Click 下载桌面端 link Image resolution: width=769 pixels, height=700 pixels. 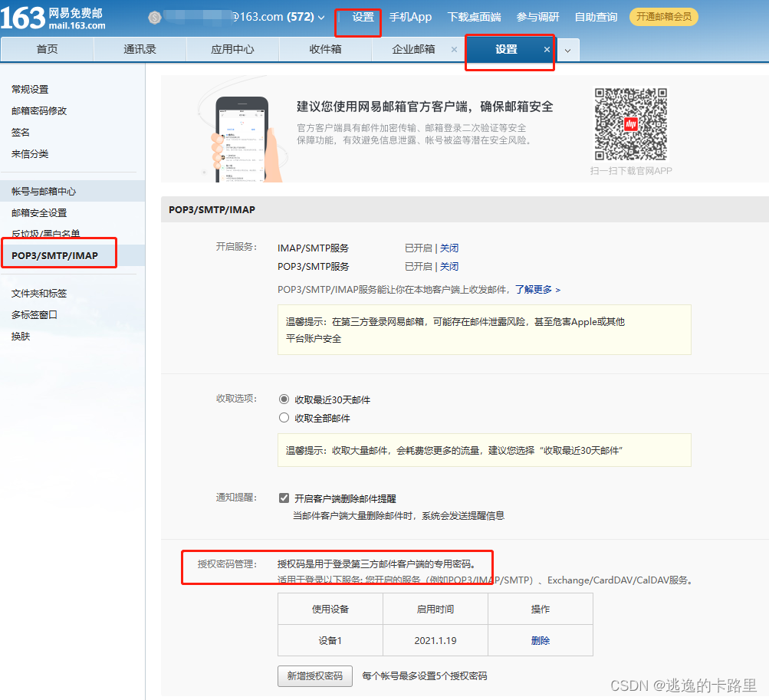[475, 17]
